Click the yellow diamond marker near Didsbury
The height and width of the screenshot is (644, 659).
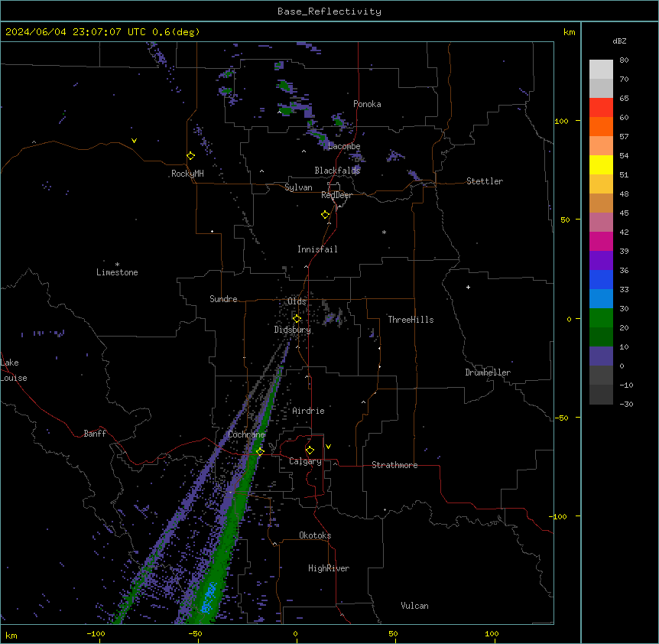[x=297, y=319]
